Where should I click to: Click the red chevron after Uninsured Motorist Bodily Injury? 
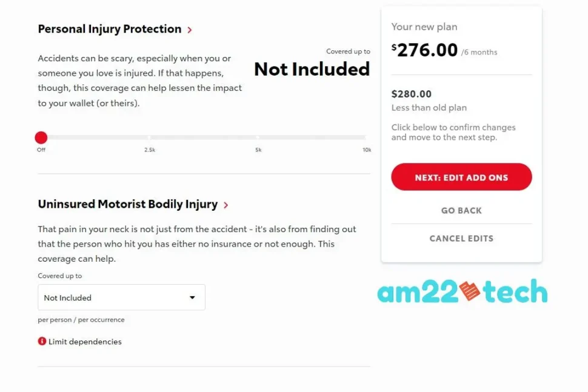click(226, 205)
